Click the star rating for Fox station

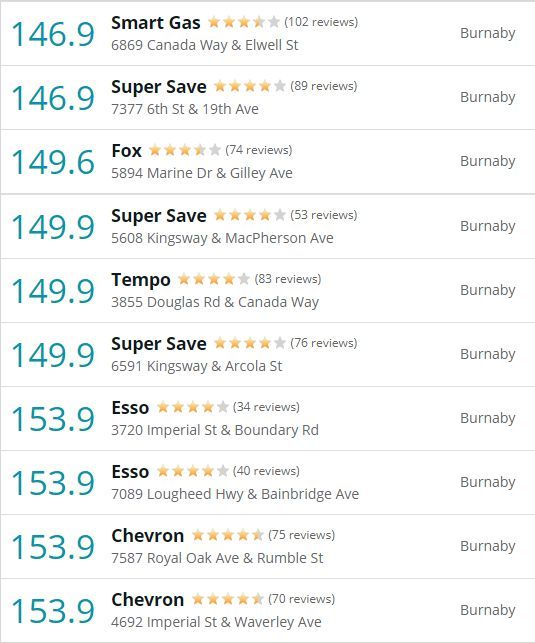point(185,150)
